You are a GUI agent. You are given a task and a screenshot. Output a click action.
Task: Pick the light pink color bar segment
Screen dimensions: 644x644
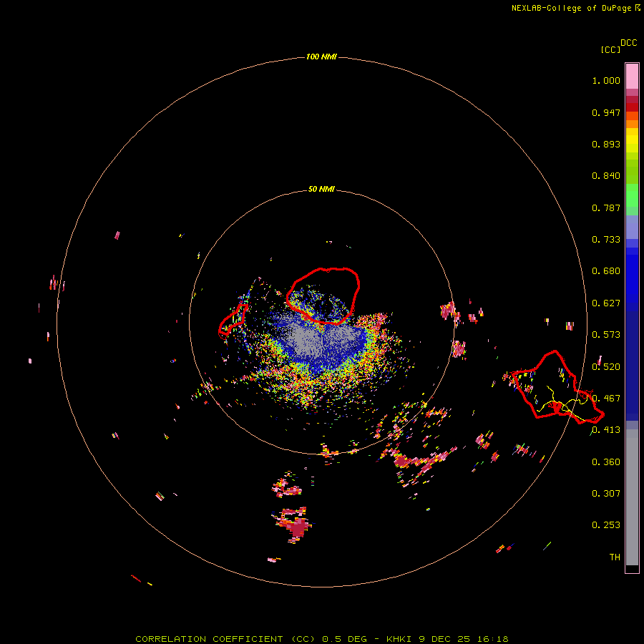coord(632,77)
